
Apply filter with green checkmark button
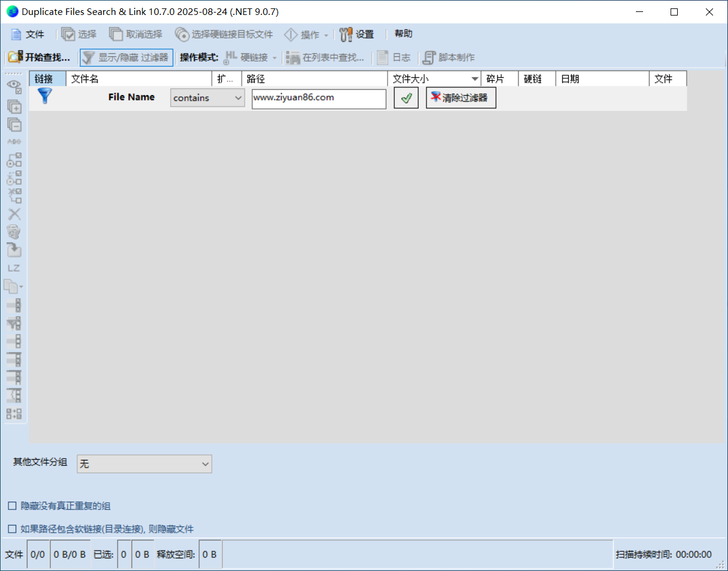[x=406, y=98]
